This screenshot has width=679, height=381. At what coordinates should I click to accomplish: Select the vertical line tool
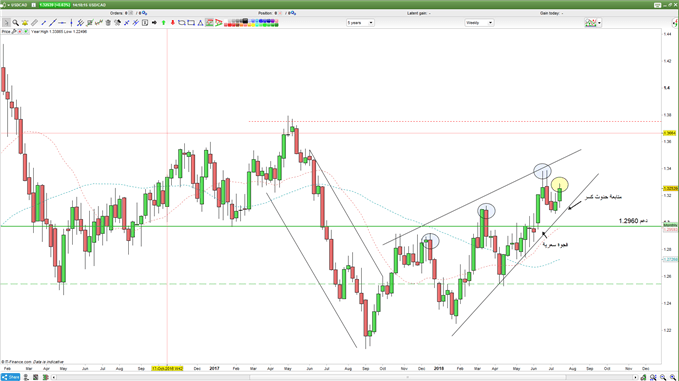click(71, 23)
